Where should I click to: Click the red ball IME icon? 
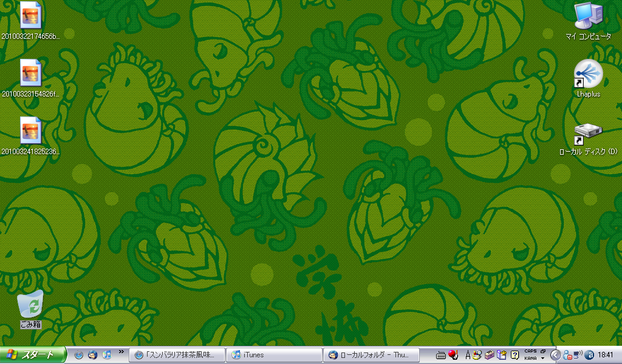[453, 355]
